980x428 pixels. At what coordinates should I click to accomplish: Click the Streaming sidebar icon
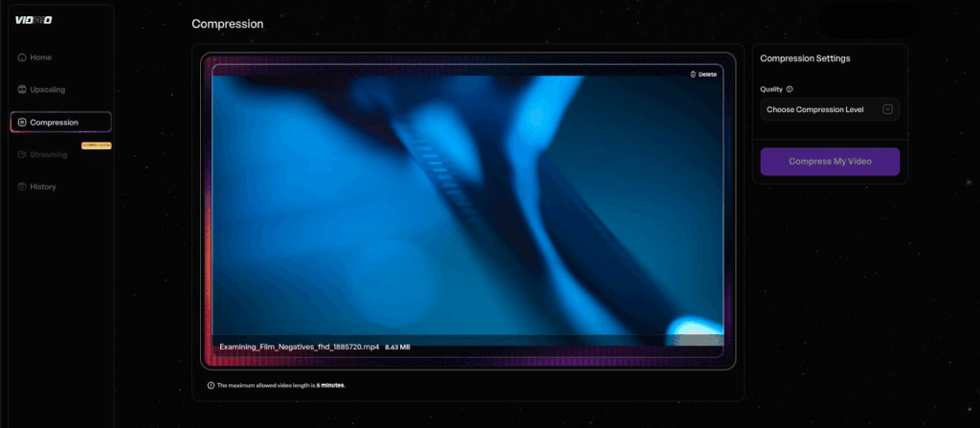point(22,154)
